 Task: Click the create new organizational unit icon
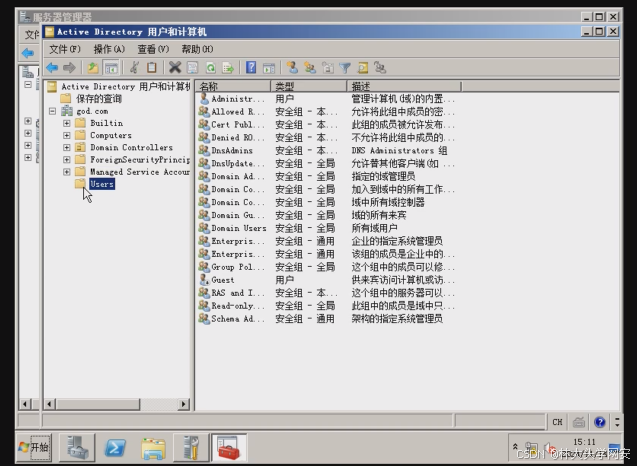327,67
